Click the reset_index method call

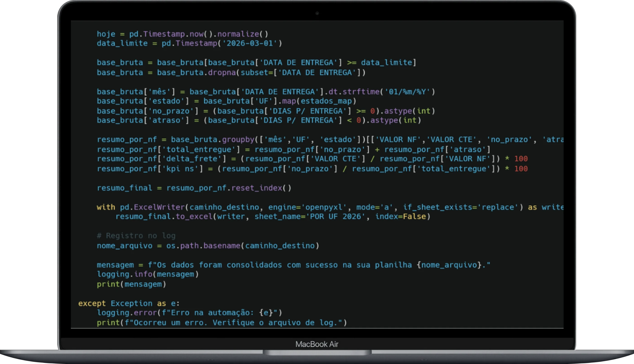257,188
